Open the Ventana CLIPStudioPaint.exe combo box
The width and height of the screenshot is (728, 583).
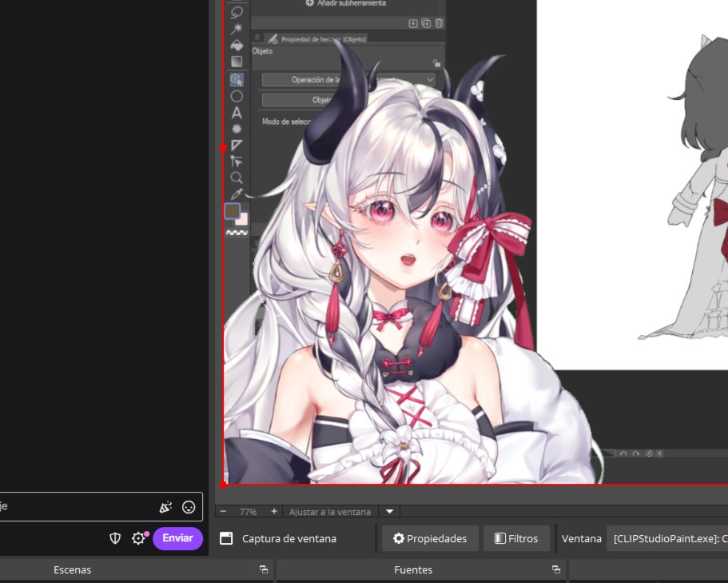[x=667, y=538]
